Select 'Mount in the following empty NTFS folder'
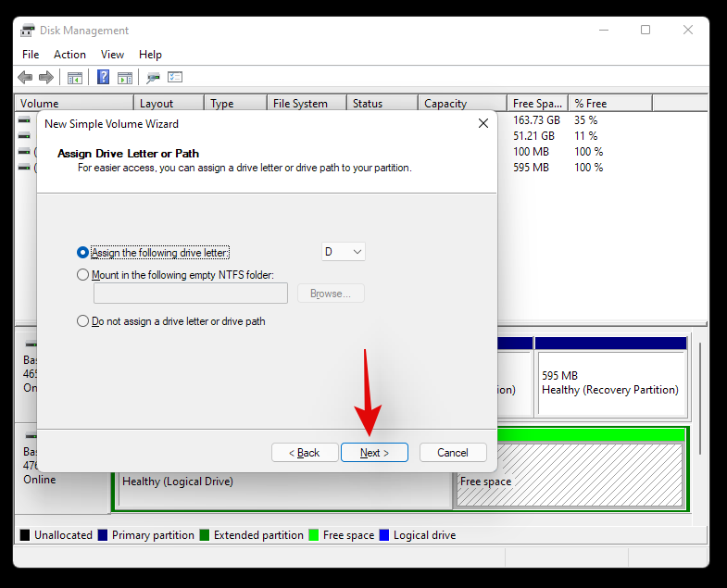This screenshot has width=727, height=588. (84, 275)
